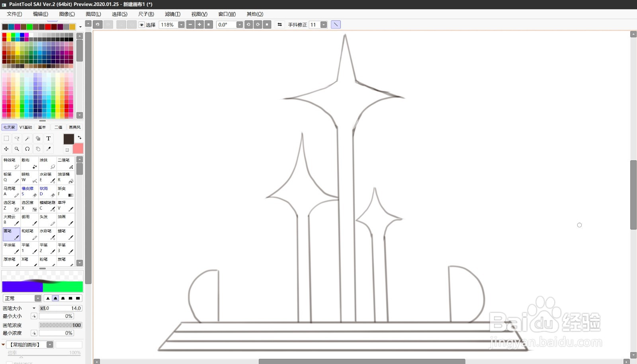This screenshot has height=364, width=637.
Task: Choose the canvas Rotate tool
Action: [x=27, y=149]
